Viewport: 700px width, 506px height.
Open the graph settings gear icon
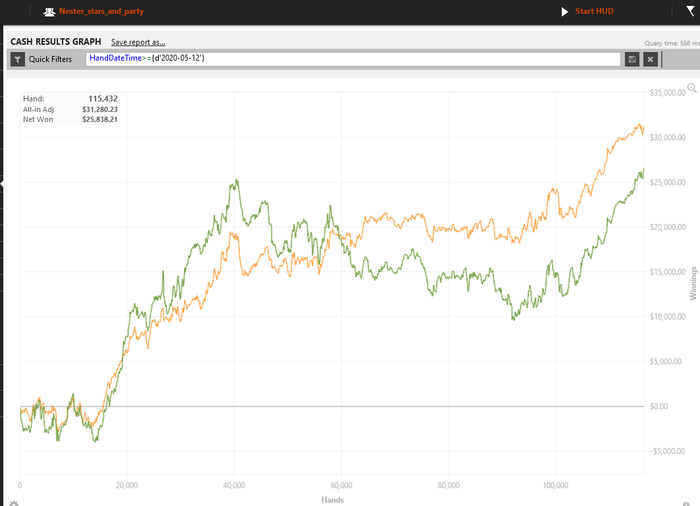(x=14, y=504)
